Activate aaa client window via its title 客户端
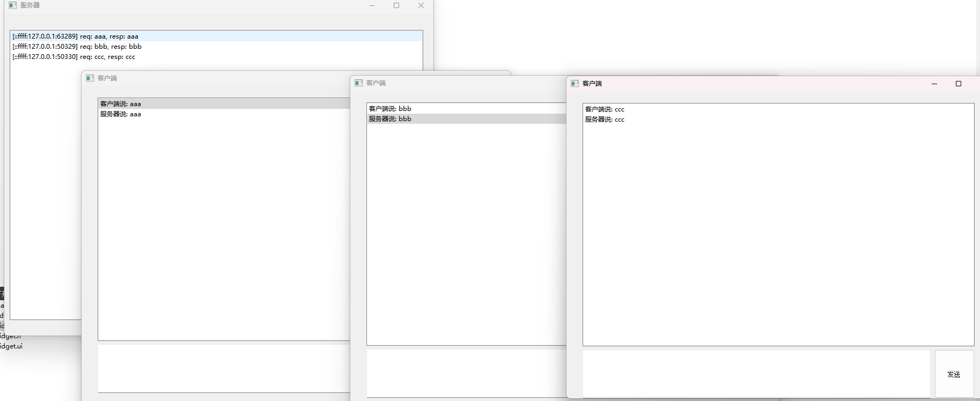Screen dimensions: 980x401 [107, 78]
